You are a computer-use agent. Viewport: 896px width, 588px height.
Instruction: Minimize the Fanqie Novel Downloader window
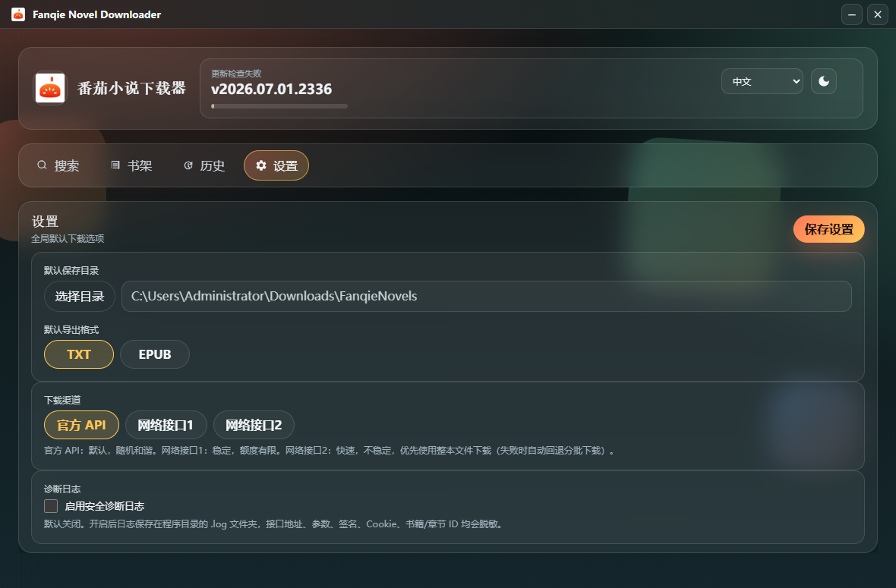coord(851,14)
